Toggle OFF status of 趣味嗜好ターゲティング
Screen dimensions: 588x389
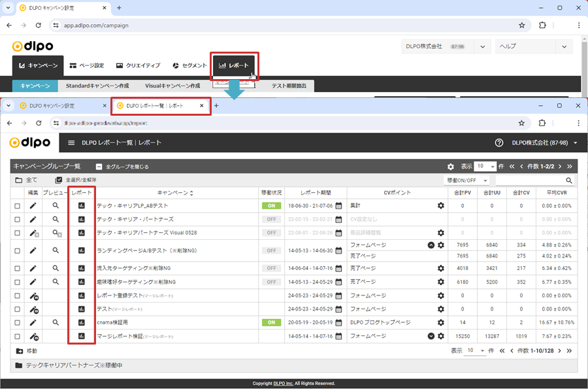272,282
